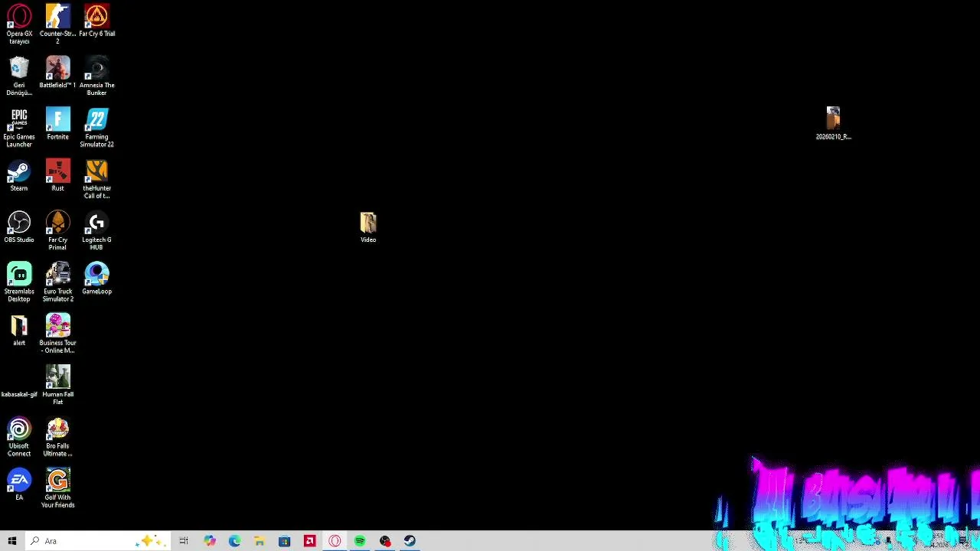Screen dimensions: 980x551
Task: Open the Windows Start menu
Action: (x=12, y=541)
